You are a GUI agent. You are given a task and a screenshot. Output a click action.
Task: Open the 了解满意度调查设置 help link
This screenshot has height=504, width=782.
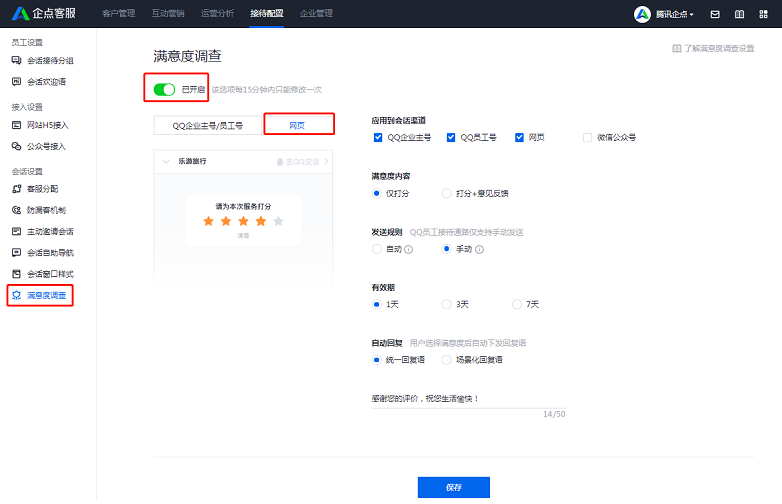(x=719, y=48)
